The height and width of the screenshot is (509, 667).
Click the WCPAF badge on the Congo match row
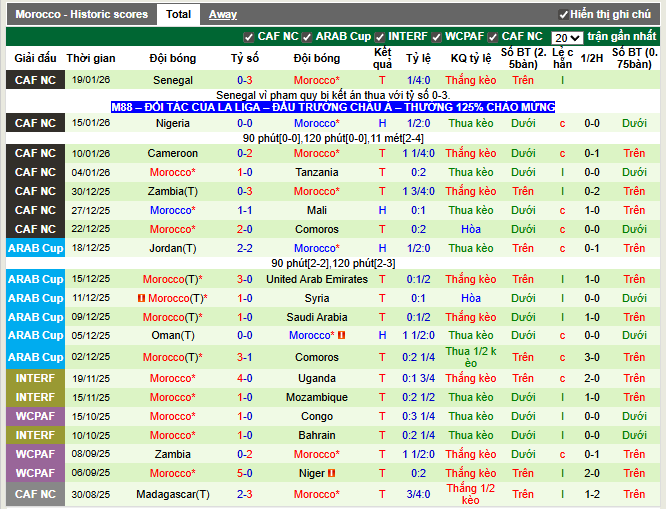(35, 416)
